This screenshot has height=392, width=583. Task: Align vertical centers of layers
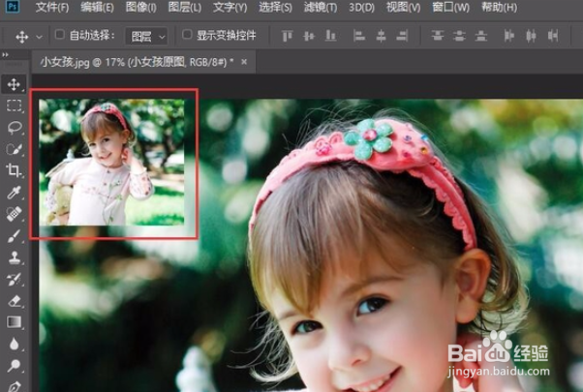[x=309, y=36]
